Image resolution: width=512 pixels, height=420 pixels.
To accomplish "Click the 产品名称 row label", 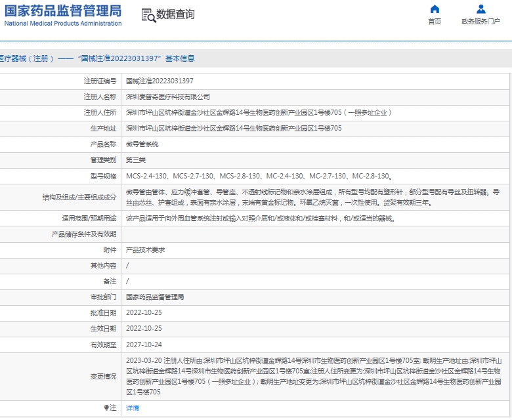I will (x=103, y=144).
